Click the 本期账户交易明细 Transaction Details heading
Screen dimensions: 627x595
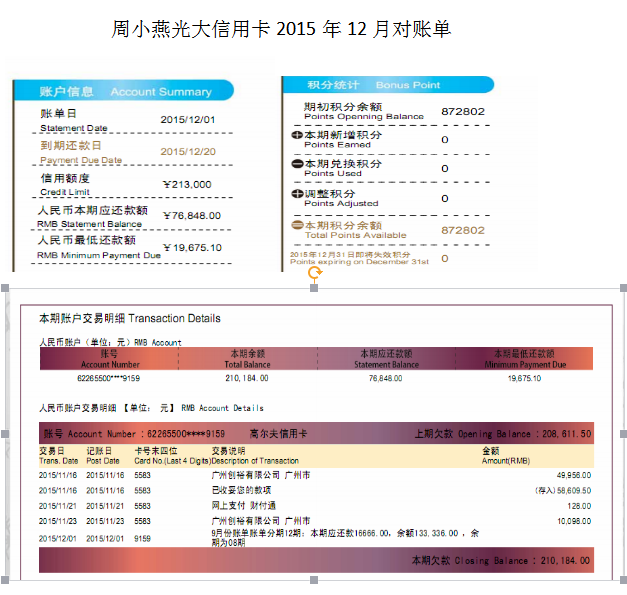tap(129, 318)
